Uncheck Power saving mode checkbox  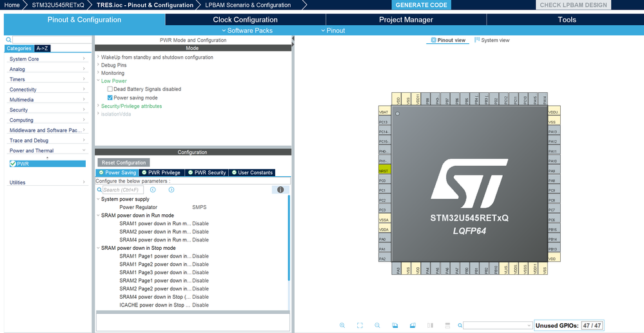pyautogui.click(x=110, y=97)
